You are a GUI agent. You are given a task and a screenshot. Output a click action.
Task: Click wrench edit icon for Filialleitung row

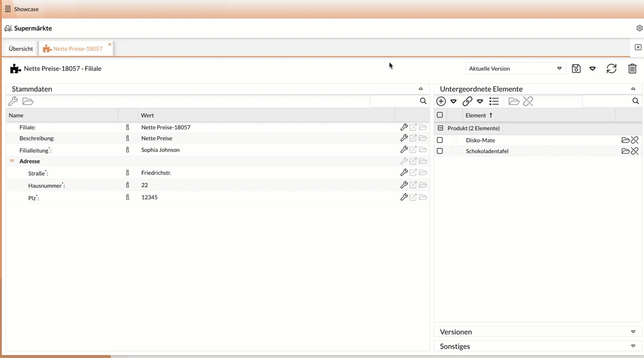pyautogui.click(x=404, y=150)
